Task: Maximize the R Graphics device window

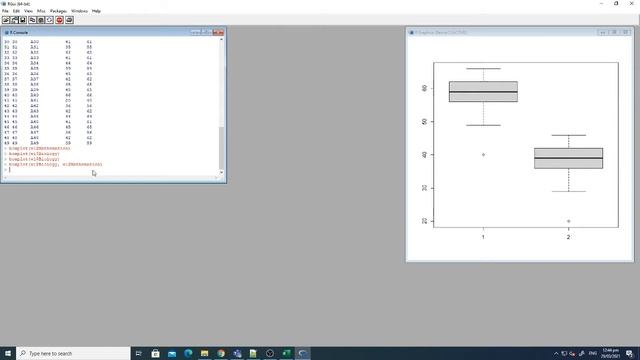Action: 614,32
